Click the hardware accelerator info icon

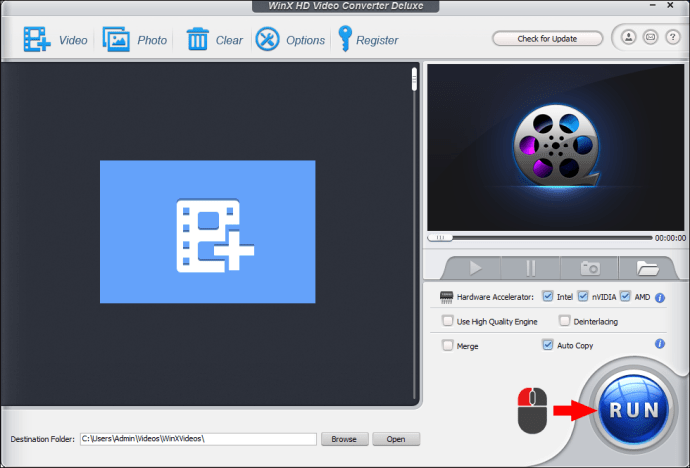[660, 298]
